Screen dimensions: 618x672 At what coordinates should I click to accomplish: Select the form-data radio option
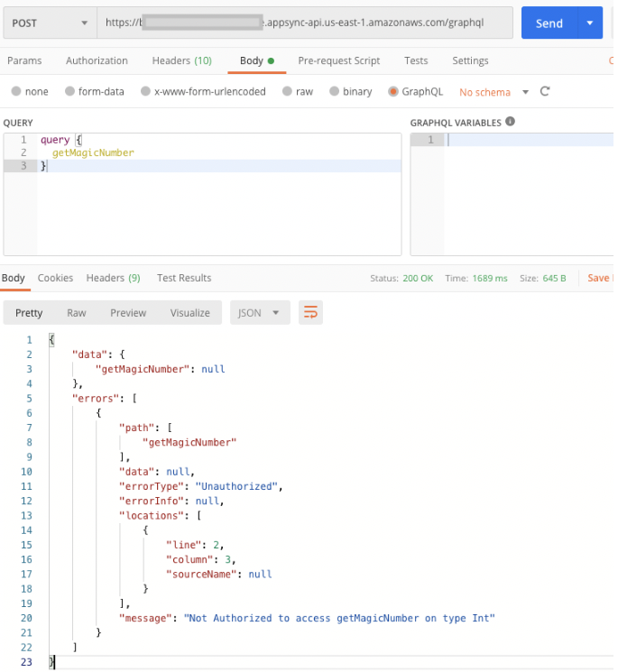[69, 91]
